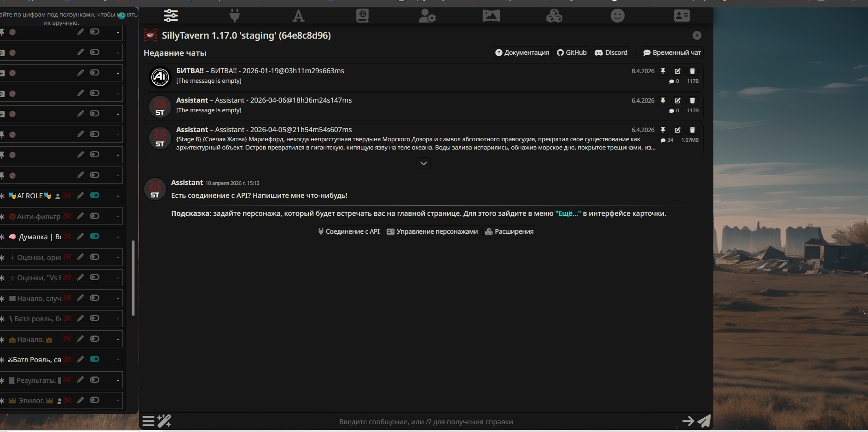Open the character management card icon
The image size is (868, 432).
[x=682, y=16]
